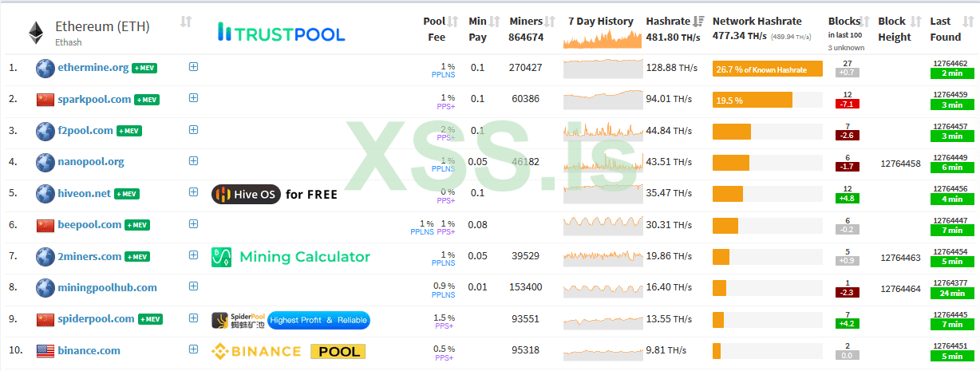Expand the hiveon.net row details
Screen dimensions: 980x371
click(x=193, y=192)
